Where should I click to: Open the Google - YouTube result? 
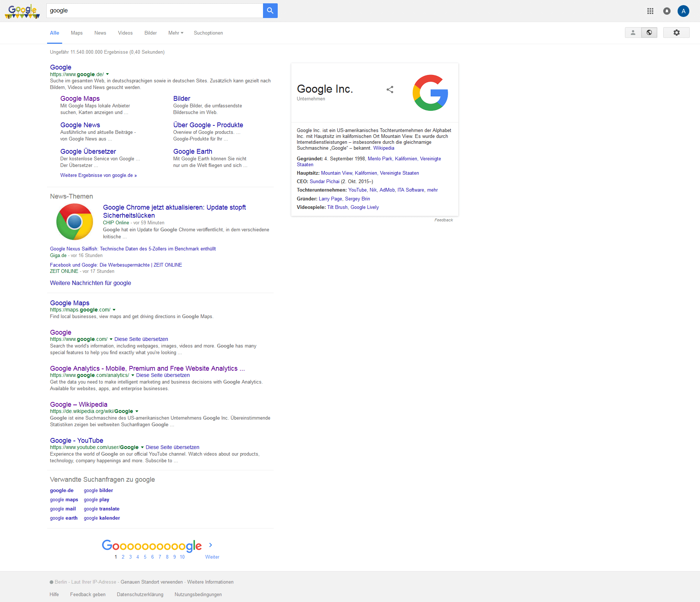pyautogui.click(x=77, y=441)
